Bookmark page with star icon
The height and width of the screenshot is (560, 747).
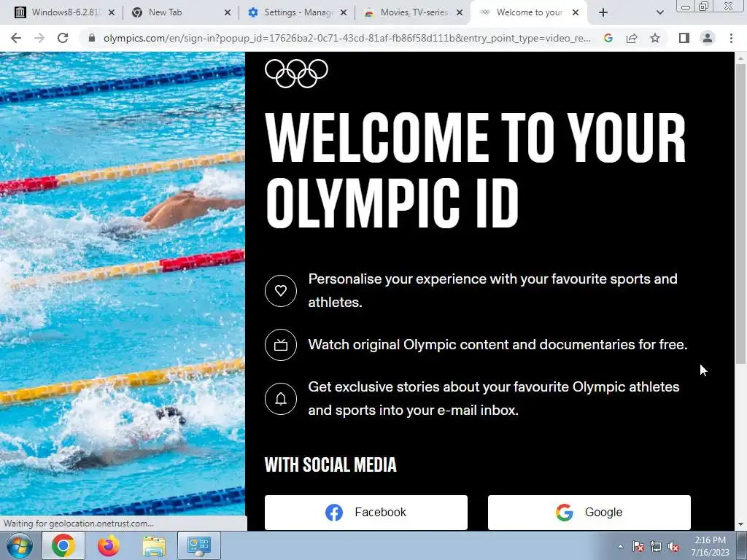point(655,38)
